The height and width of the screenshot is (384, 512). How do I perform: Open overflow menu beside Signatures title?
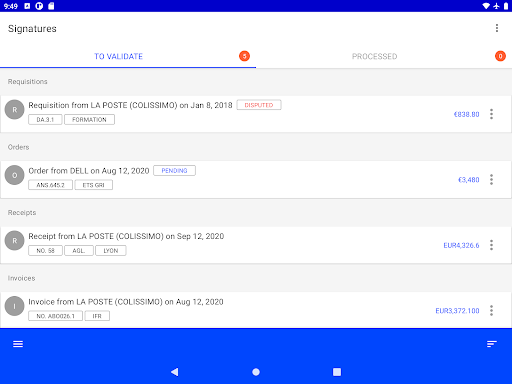497,28
